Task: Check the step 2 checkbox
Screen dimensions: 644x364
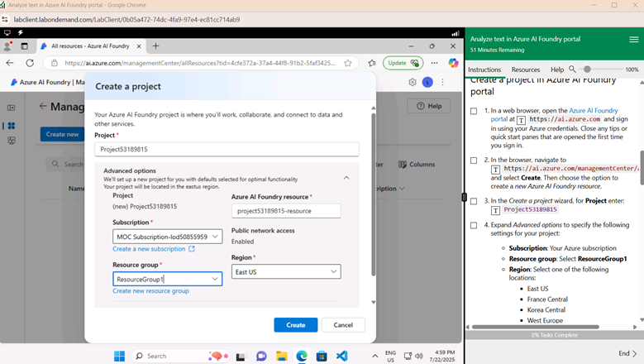Action: [474, 160]
